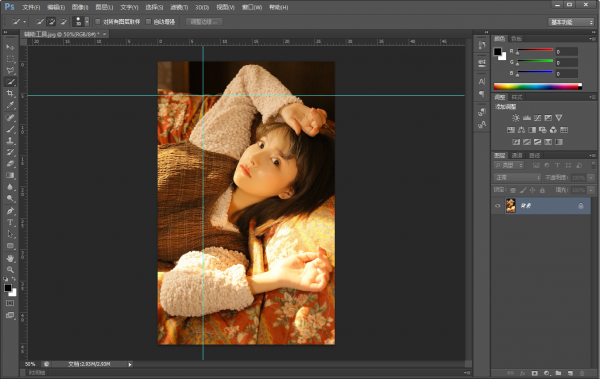Viewport: 600px width, 379px height.
Task: Open the Paragraph panel icon
Action: 482,93
